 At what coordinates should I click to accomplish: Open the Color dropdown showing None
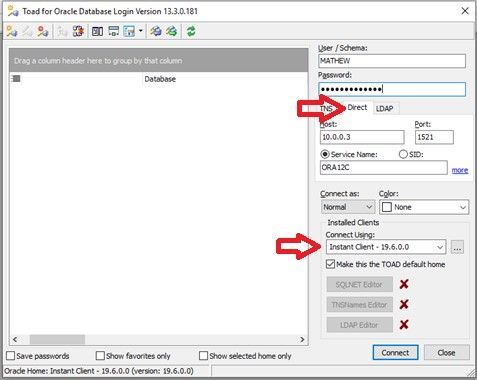click(424, 207)
